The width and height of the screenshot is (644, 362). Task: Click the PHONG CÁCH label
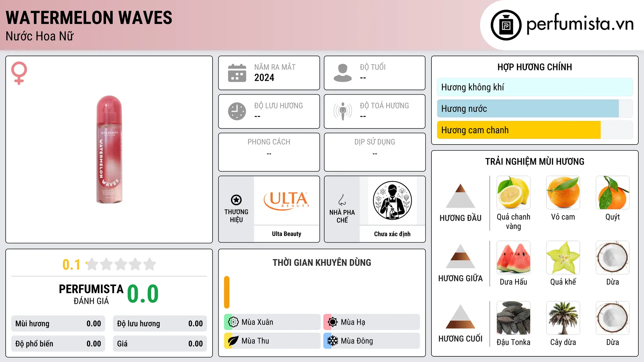tap(269, 142)
